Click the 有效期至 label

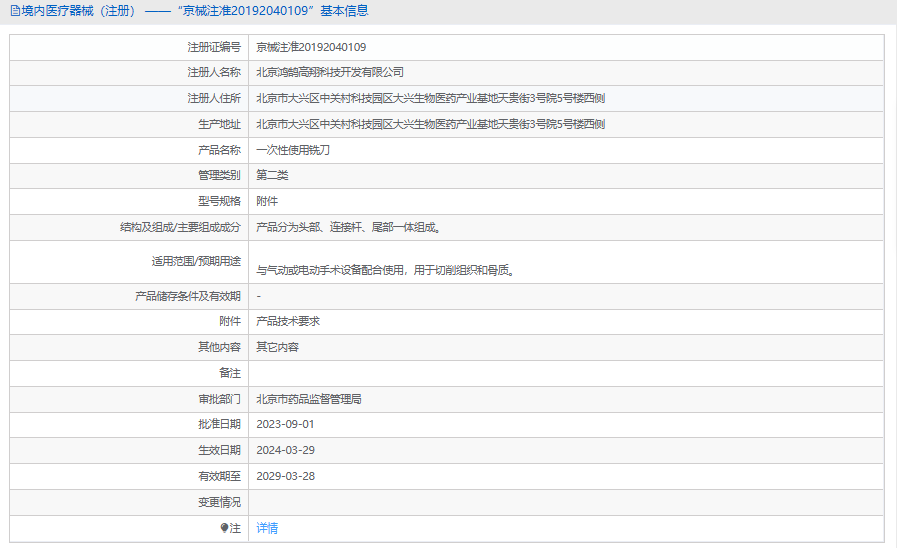tap(220, 476)
